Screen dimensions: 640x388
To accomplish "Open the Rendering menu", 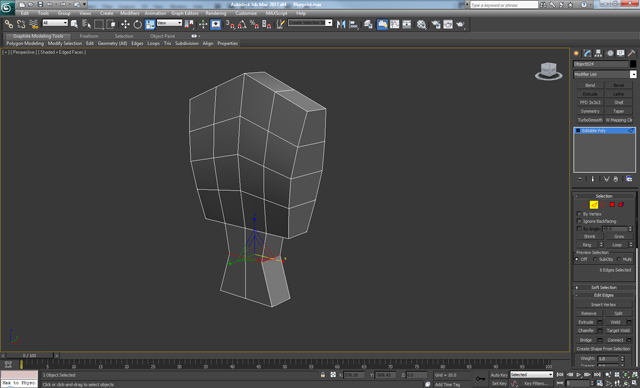I will point(216,13).
